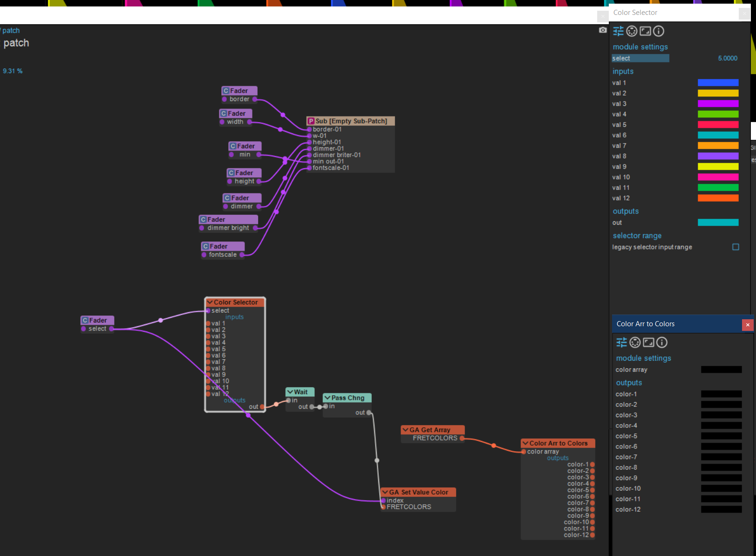Collapse the GA Set Value Color node
This screenshot has width=756, height=556.
(385, 492)
